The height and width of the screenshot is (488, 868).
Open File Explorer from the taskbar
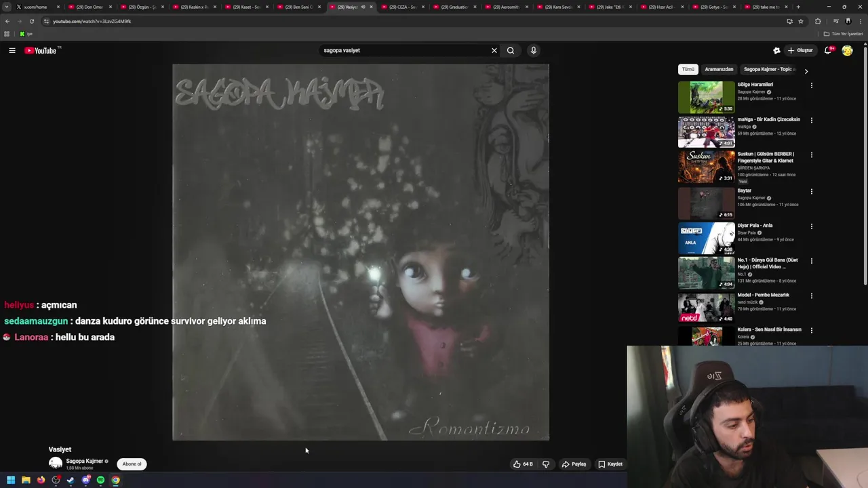26,480
